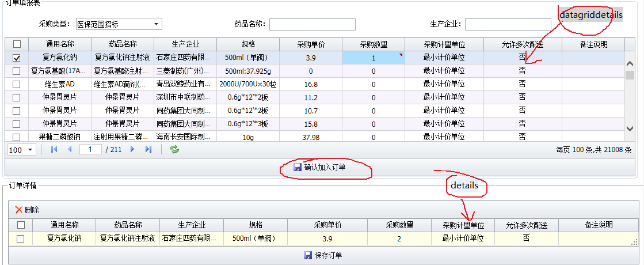This screenshot has width=644, height=265.
Task: Click 生产企业 column header in upper grid
Action: point(185,44)
